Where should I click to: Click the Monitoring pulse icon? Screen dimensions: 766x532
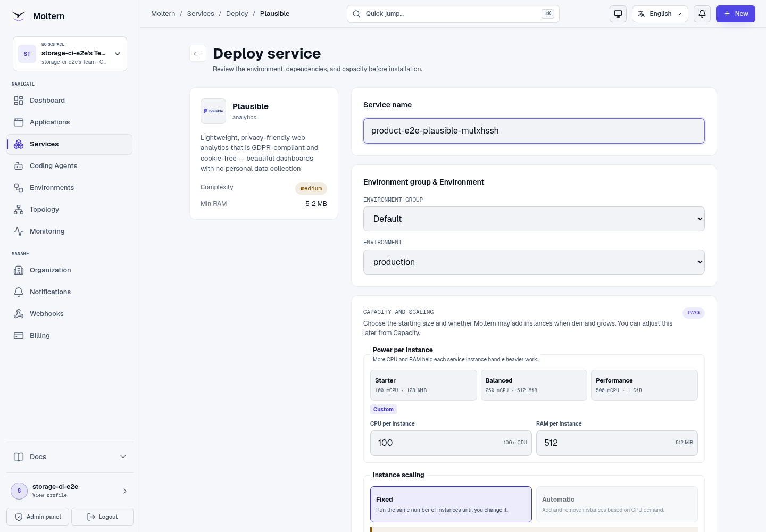(19, 231)
